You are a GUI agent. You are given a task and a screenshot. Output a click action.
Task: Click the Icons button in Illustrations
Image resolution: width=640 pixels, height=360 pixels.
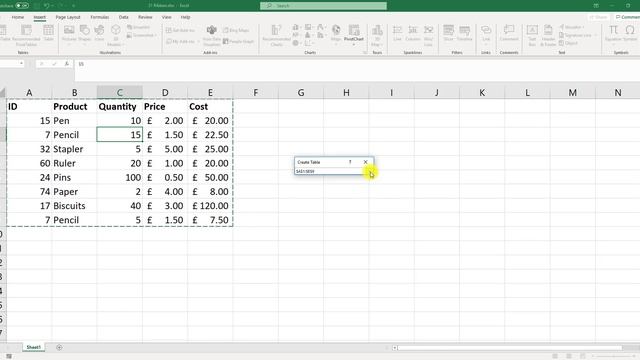coord(99,33)
